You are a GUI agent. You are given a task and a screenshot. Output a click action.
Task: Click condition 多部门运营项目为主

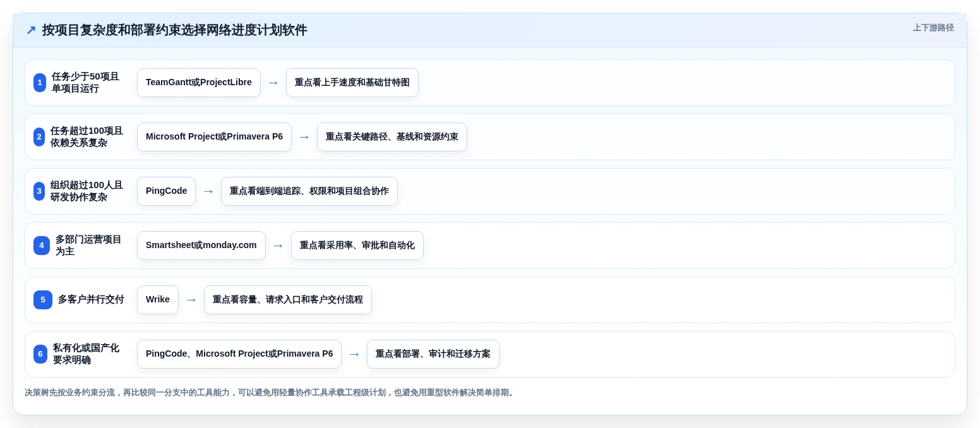pyautogui.click(x=88, y=246)
